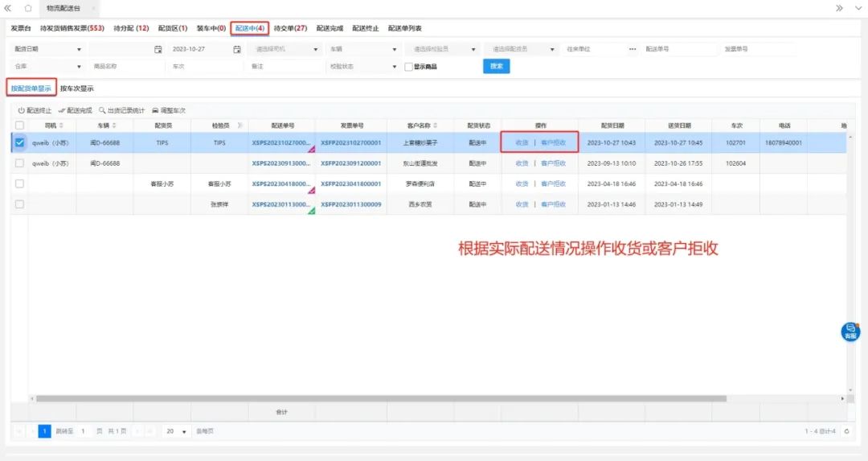
Task: Open the 客服 chat bubble icon
Action: click(850, 331)
